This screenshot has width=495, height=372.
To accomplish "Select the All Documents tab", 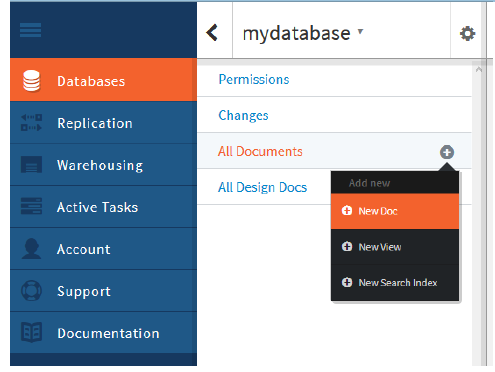I will point(260,151).
